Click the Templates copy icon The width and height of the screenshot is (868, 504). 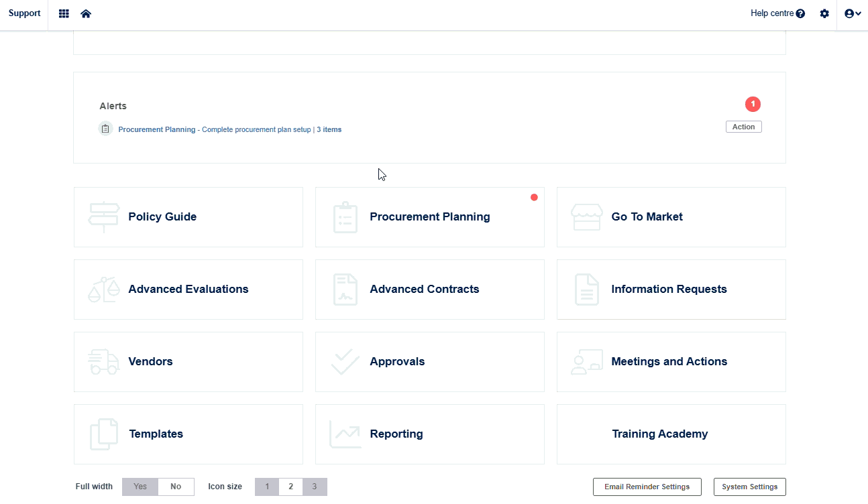click(x=104, y=434)
